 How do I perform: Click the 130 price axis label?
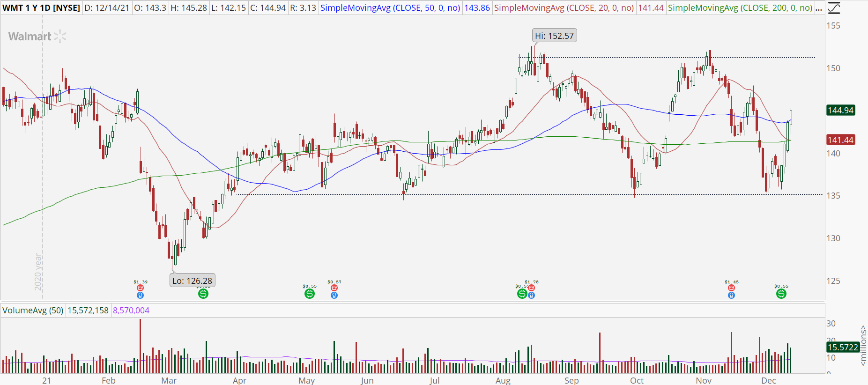pos(833,238)
